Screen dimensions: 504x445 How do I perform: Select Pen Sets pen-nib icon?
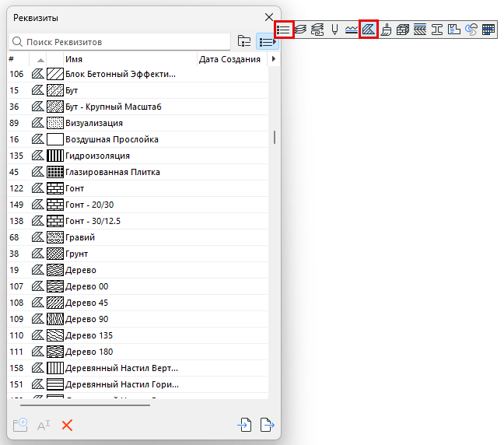point(334,30)
